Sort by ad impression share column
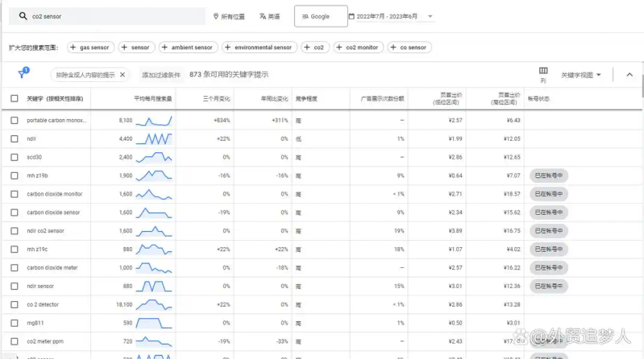Screen dimensions: 644x359 coord(382,99)
